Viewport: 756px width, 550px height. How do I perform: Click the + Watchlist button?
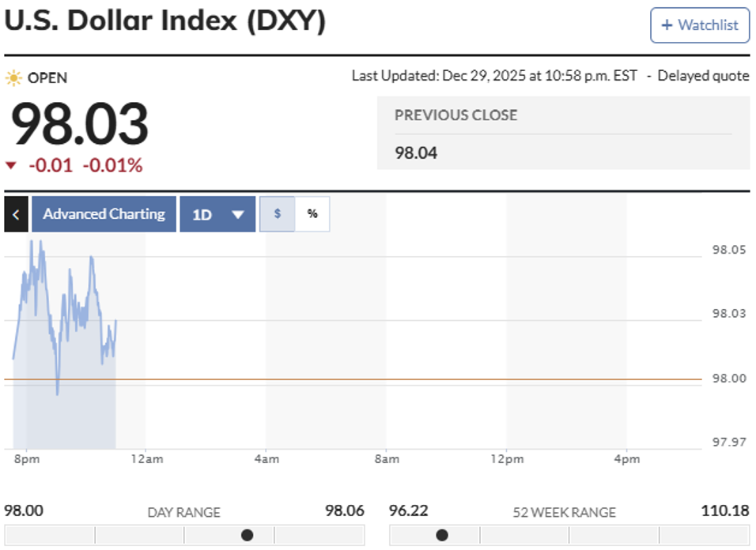pyautogui.click(x=699, y=25)
